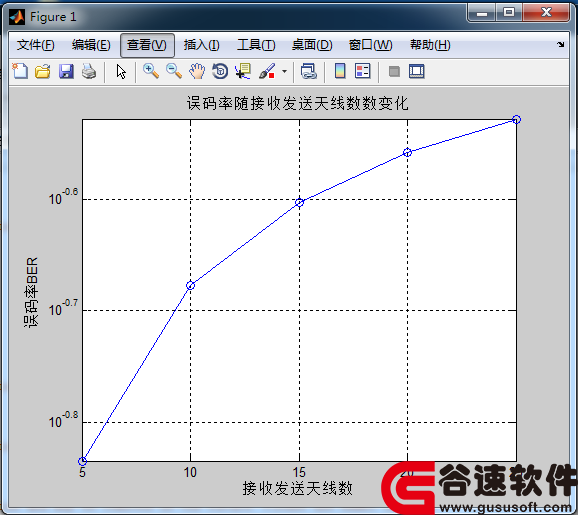The image size is (578, 515).
Task: Click the Hide Plot Tools icon
Action: (394, 71)
